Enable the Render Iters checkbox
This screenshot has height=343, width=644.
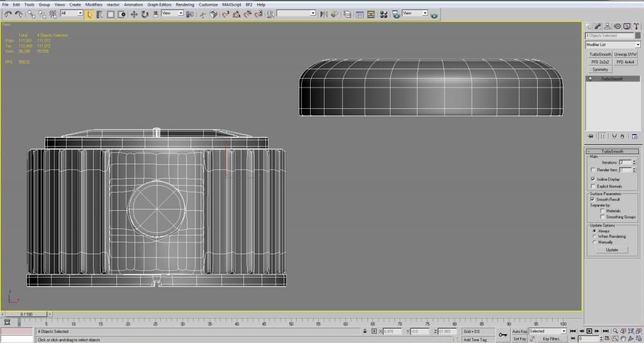click(x=593, y=170)
